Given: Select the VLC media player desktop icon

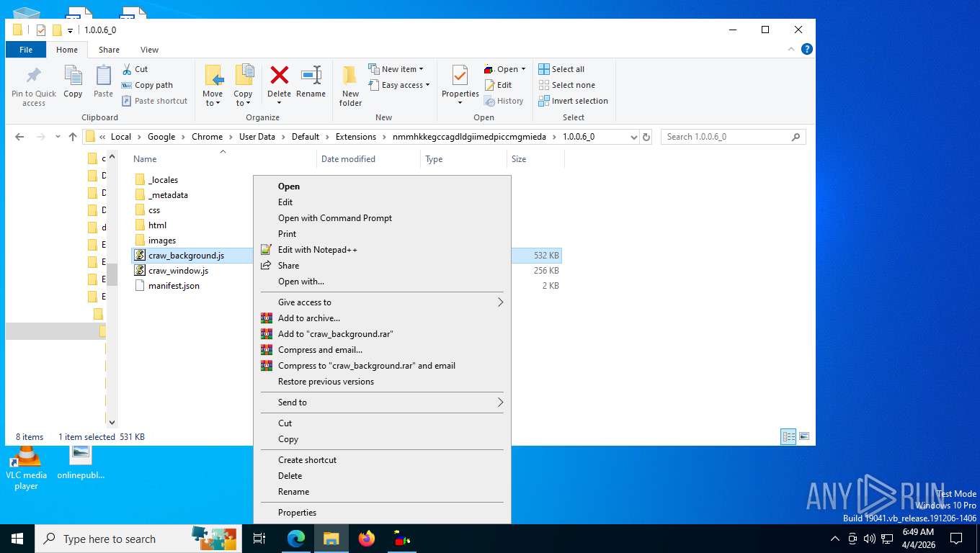Looking at the screenshot, I should (x=26, y=468).
